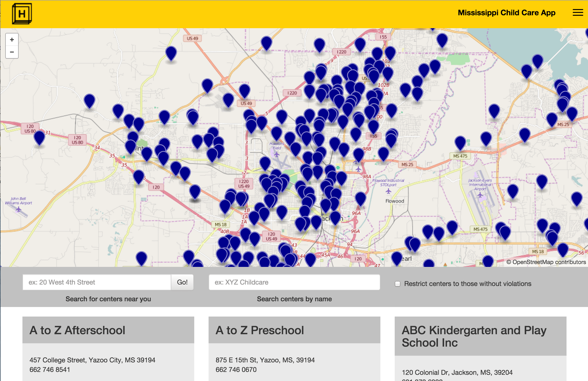This screenshot has width=588, height=381.
Task: Select the marker beside the US 49 label at top
Action: [171, 53]
